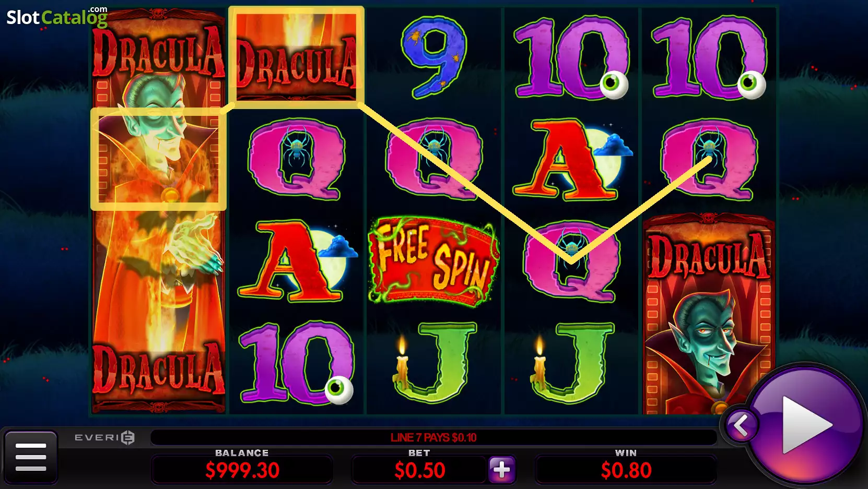Click the small back arrow beside spin
Image resolution: width=868 pixels, height=489 pixels.
click(x=741, y=425)
